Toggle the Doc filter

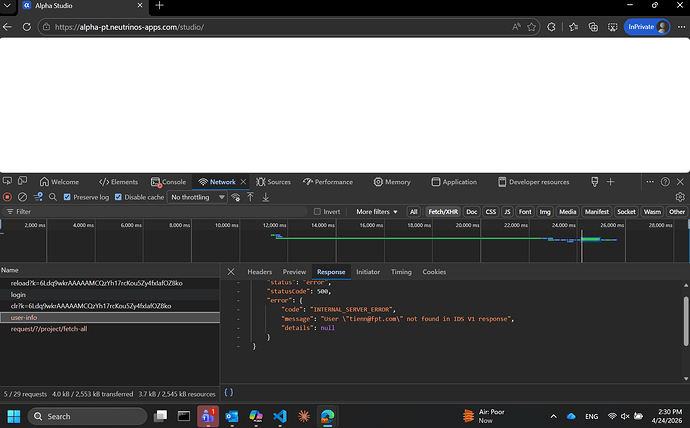tap(472, 212)
